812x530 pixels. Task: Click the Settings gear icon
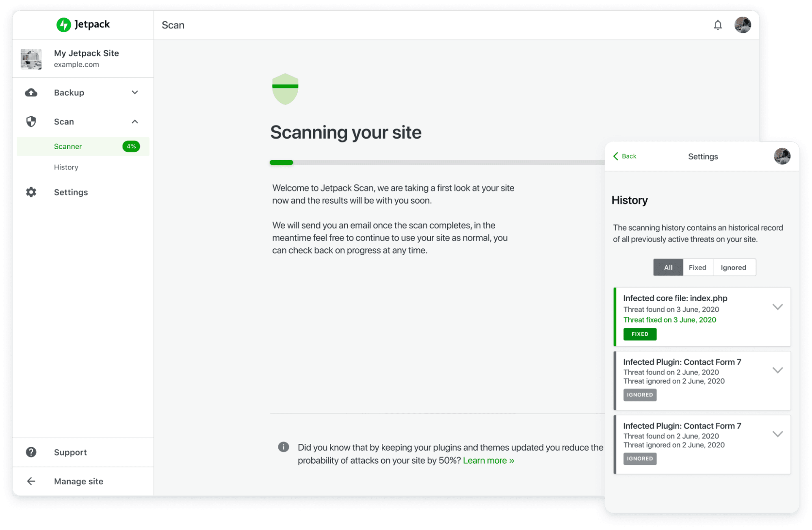coord(31,192)
